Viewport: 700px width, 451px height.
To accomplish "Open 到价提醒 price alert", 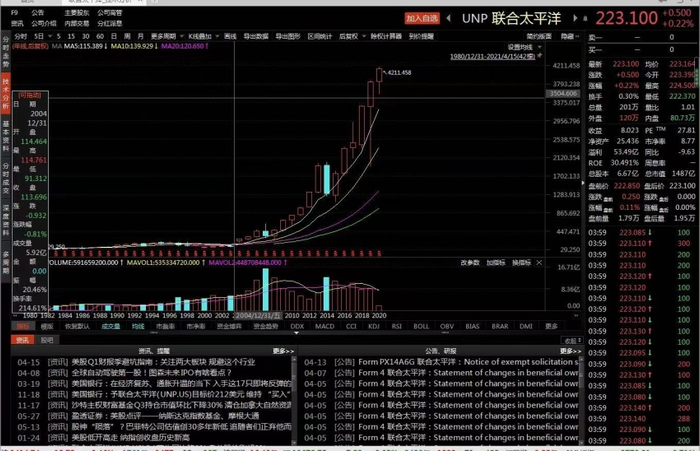I will point(421,36).
